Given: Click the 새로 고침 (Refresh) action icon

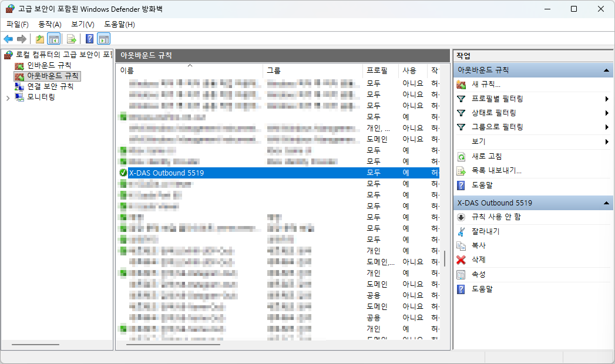Looking at the screenshot, I should (461, 157).
